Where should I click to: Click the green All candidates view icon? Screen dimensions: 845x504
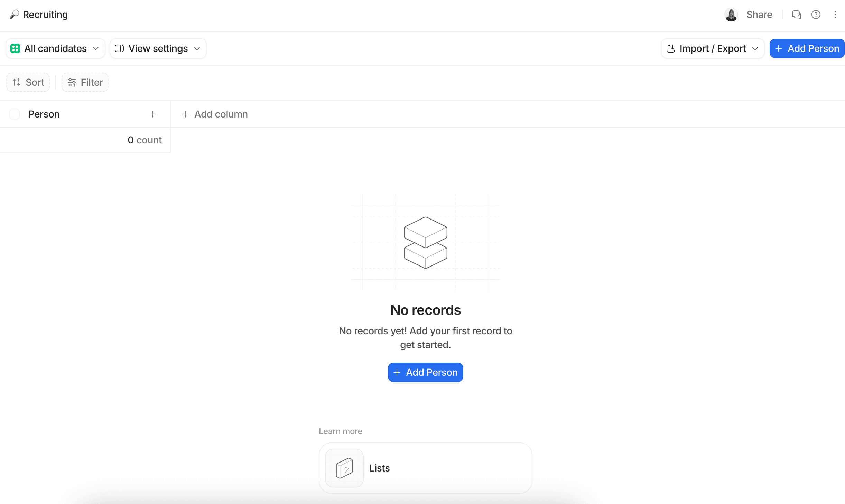tap(15, 48)
